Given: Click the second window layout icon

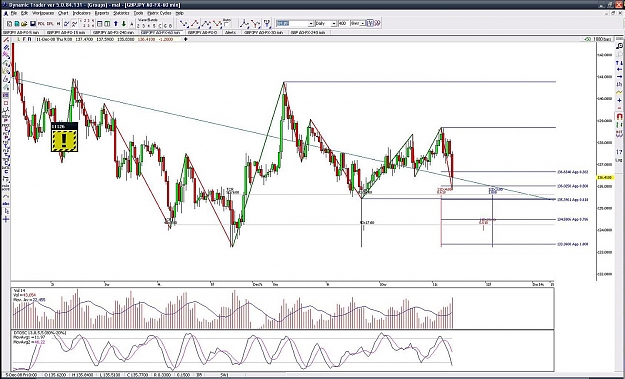Looking at the screenshot, I should pyautogui.click(x=107, y=24).
